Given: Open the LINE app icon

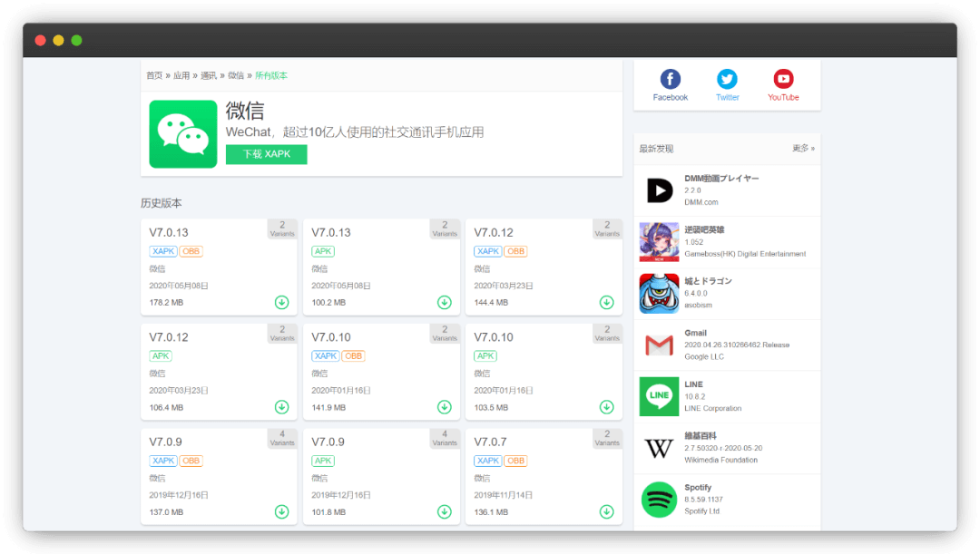Looking at the screenshot, I should pos(659,396).
